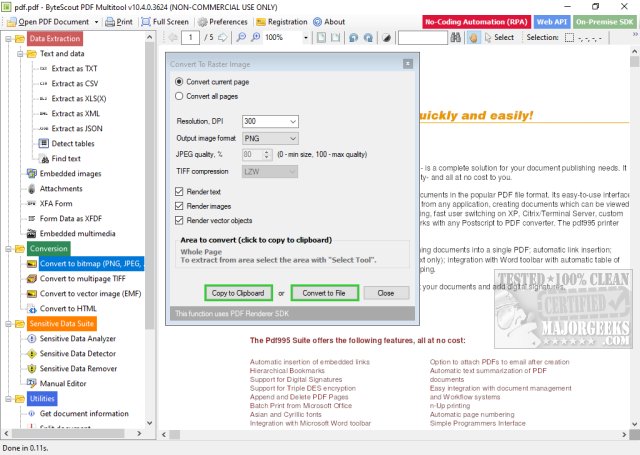The height and width of the screenshot is (455, 640).
Task: Click the Convert to vector image icon
Action: click(31, 293)
